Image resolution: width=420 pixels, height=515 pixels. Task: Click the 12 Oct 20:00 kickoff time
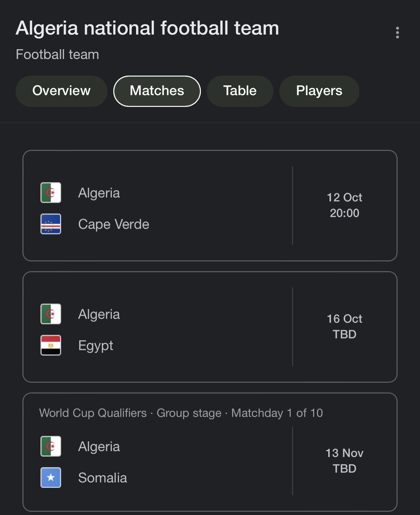pyautogui.click(x=344, y=205)
